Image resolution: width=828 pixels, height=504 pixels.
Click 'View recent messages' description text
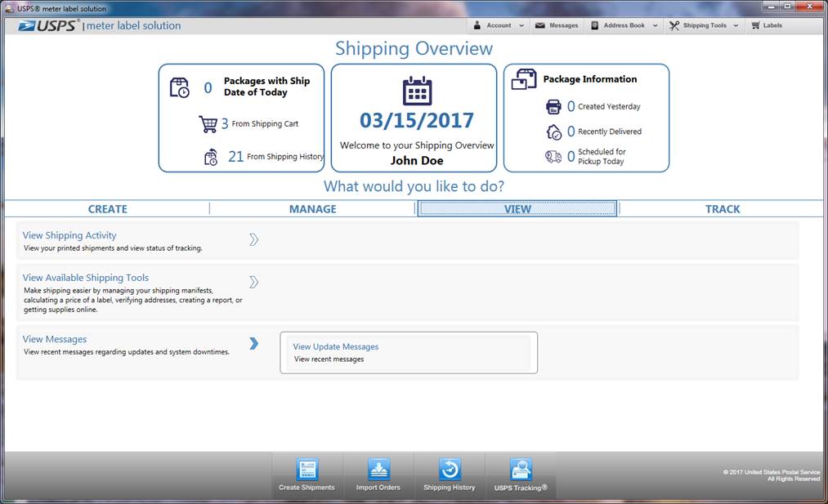[329, 359]
